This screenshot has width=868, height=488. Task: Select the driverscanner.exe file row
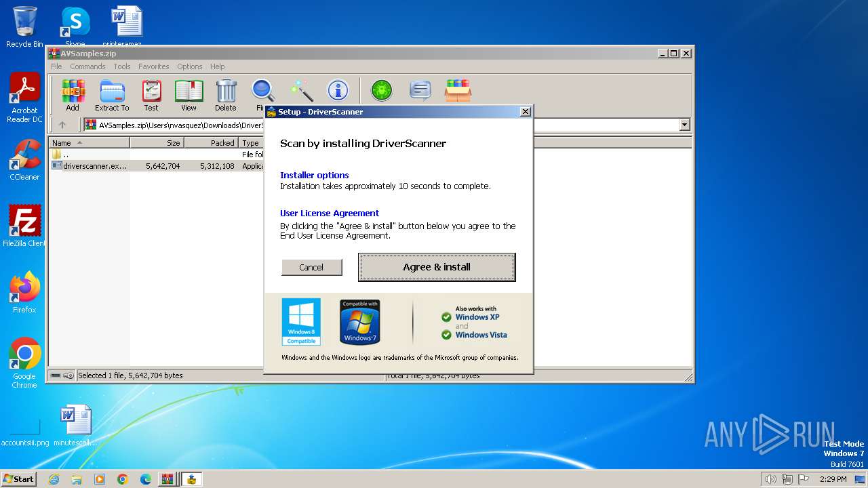pyautogui.click(x=157, y=165)
